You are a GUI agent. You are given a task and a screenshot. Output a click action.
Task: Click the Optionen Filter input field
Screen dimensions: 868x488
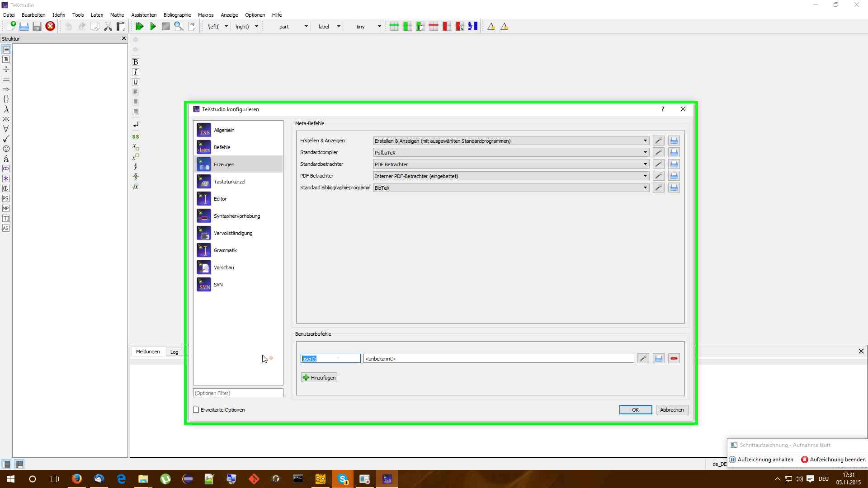click(238, 393)
